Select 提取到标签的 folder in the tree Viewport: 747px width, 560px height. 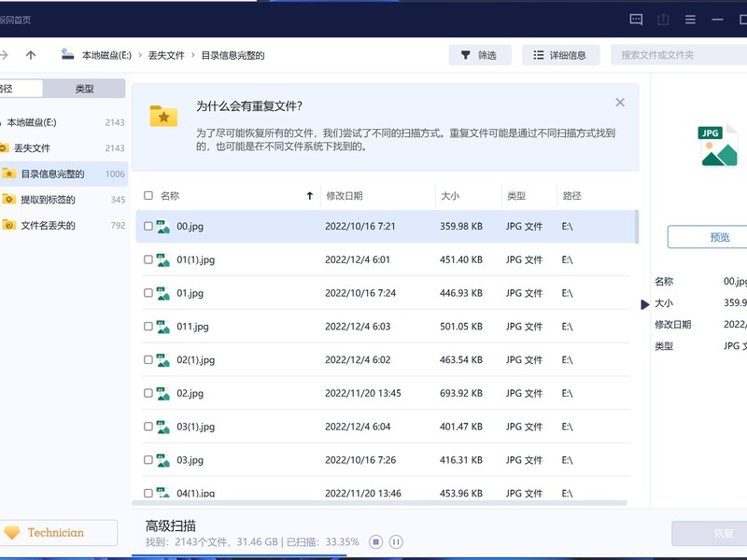pos(63,200)
